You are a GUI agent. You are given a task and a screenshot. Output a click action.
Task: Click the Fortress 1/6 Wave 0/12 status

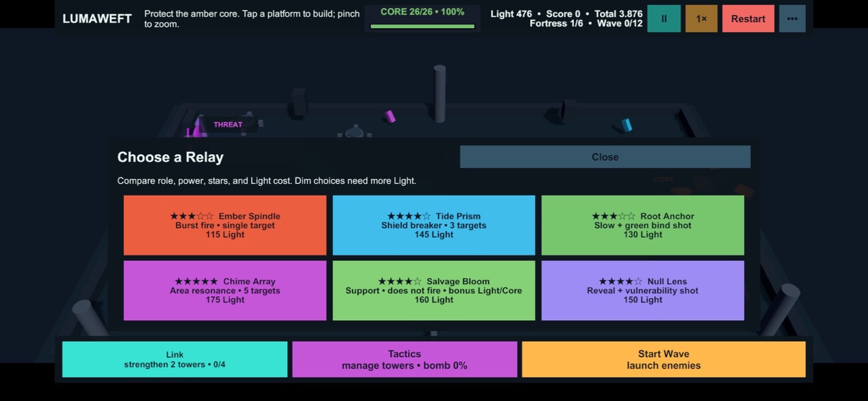(586, 24)
